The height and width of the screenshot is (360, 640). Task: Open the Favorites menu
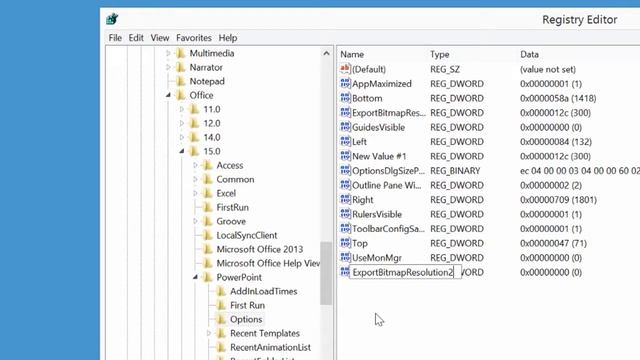click(x=194, y=38)
